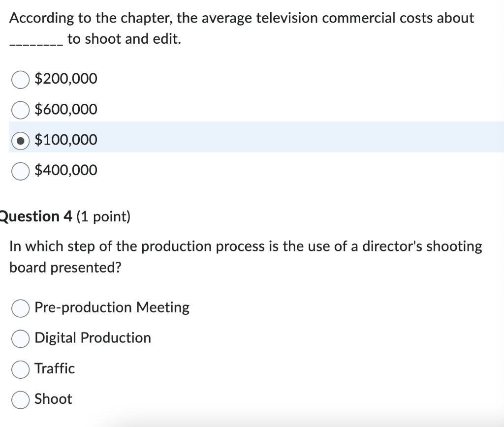Select the Digital Production option
504x427 pixels.
(20, 339)
